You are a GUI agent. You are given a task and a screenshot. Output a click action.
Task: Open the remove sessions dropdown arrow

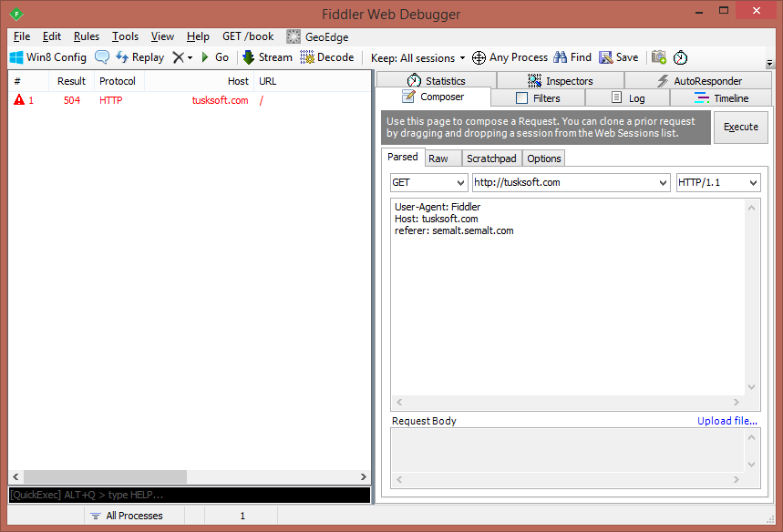[x=190, y=58]
